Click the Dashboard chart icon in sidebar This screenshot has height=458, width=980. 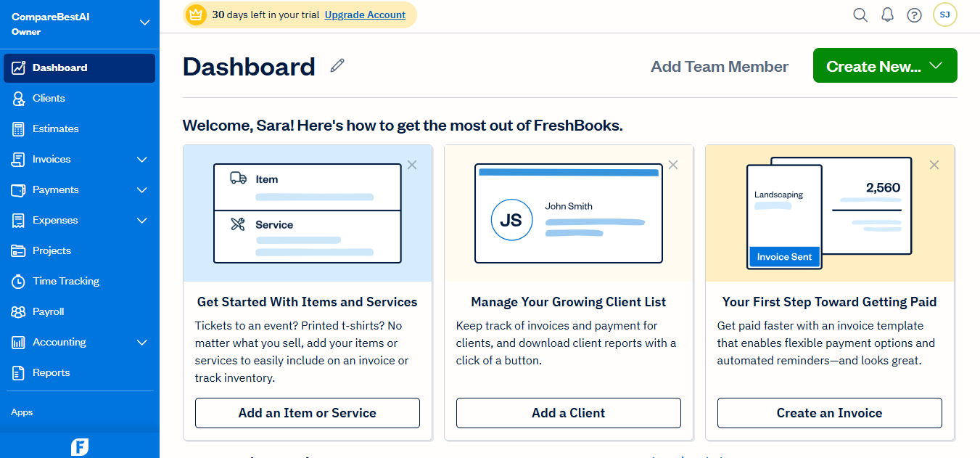(x=19, y=68)
